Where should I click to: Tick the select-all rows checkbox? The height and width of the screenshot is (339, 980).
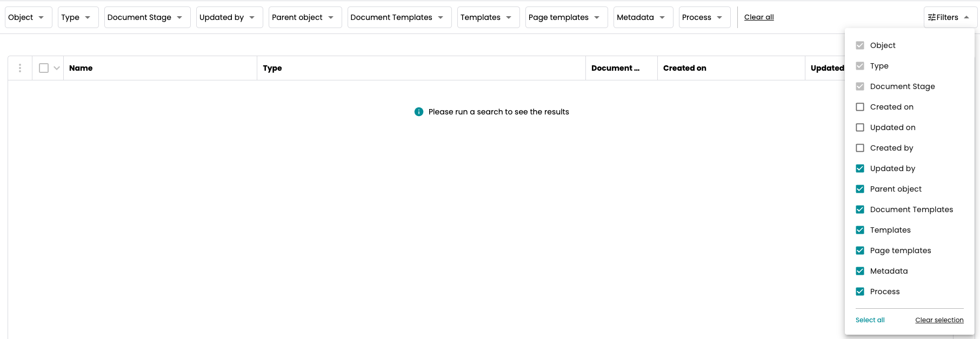[x=44, y=68]
